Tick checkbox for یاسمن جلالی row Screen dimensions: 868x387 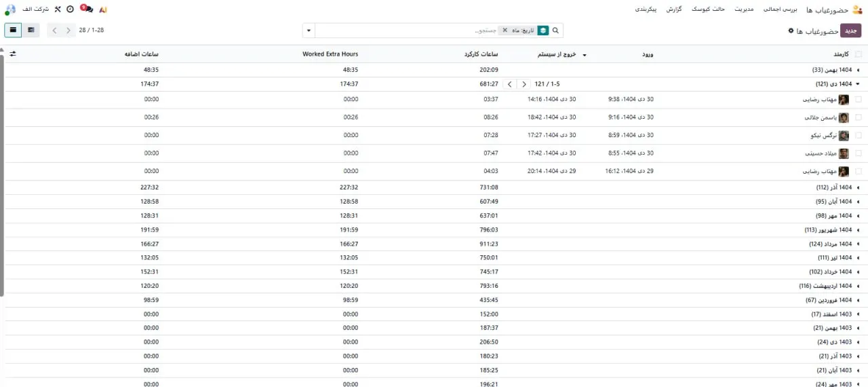pyautogui.click(x=859, y=117)
